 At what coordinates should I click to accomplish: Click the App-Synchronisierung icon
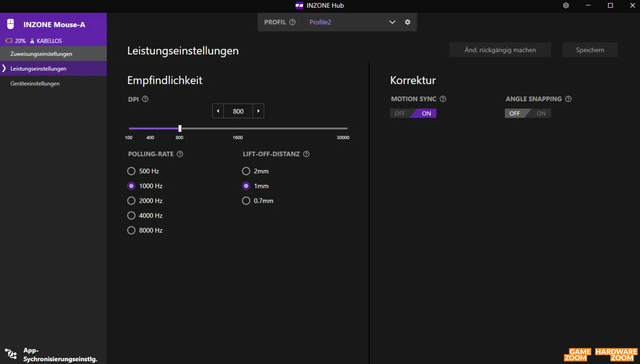coord(11,354)
